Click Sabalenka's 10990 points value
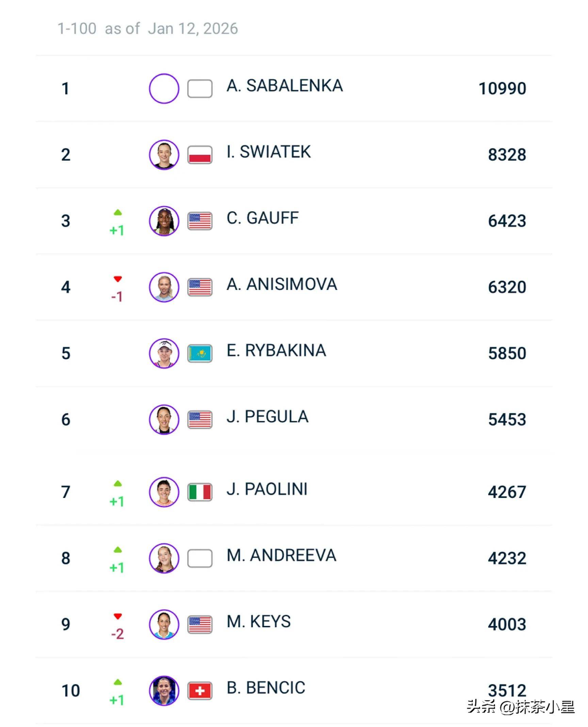Viewport: 588px width, 727px height. [502, 88]
